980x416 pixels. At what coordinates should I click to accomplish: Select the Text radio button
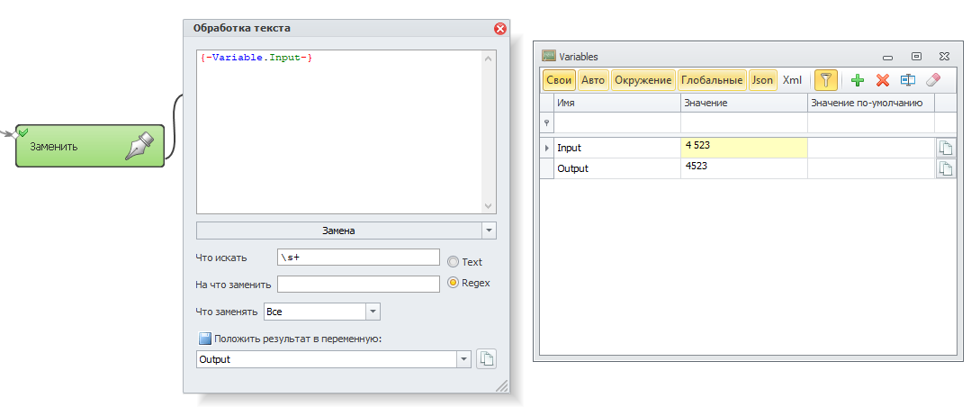tap(454, 262)
